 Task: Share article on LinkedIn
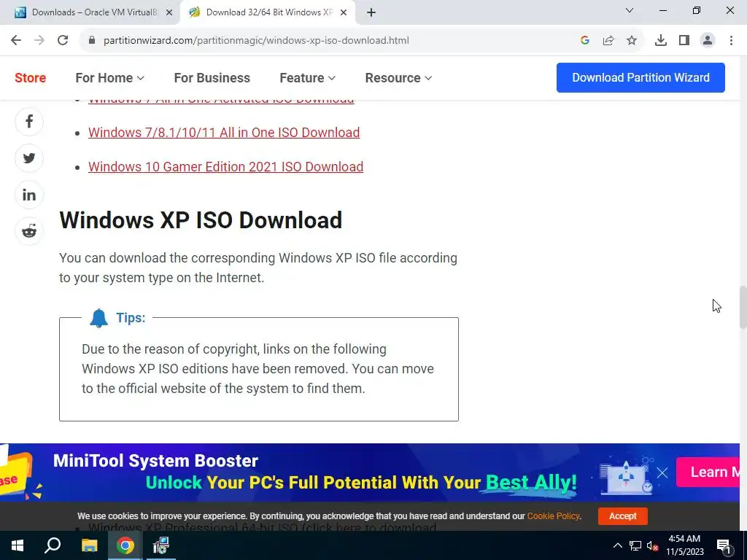point(29,195)
